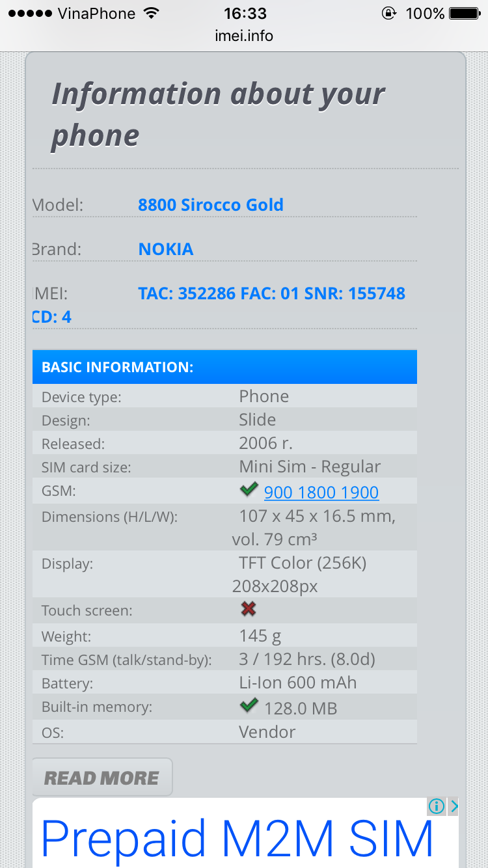The height and width of the screenshot is (868, 488).
Task: Tap the cellular signal dots
Action: tap(30, 14)
